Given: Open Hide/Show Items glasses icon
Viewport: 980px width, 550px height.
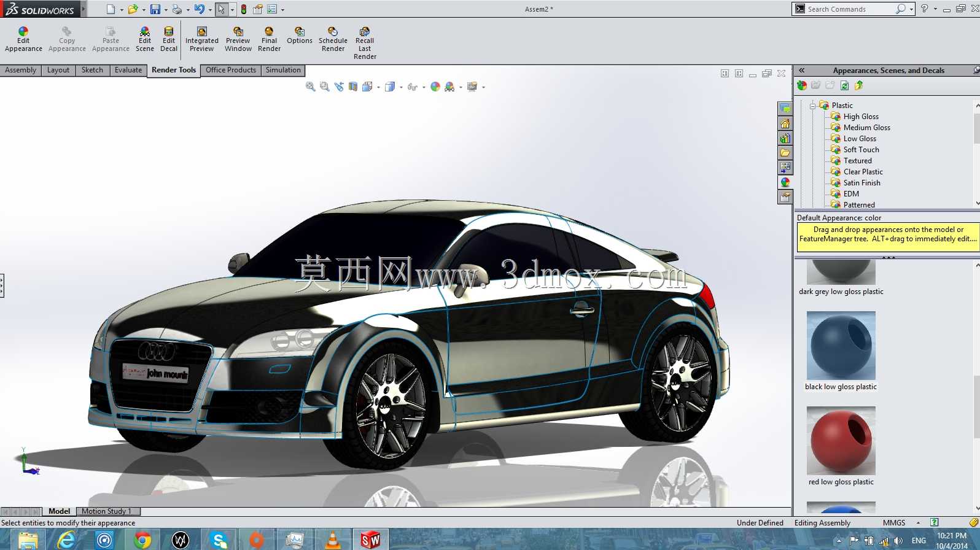Looking at the screenshot, I should click(x=412, y=87).
